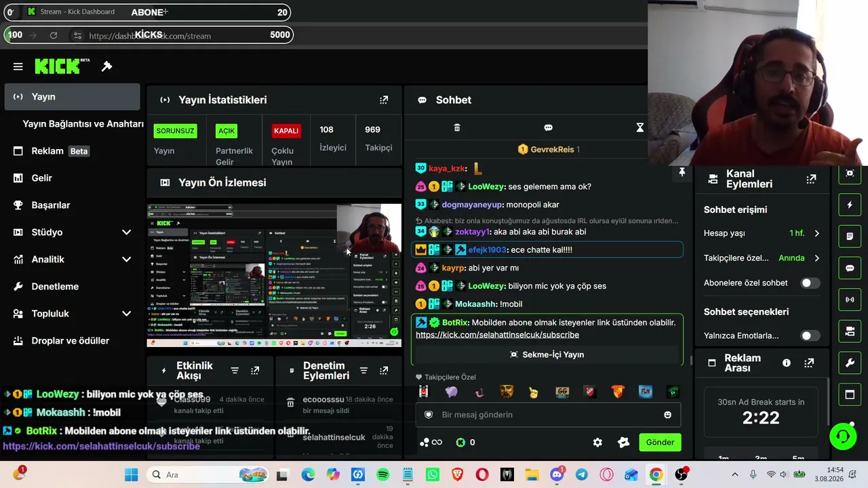The image size is (868, 488).
Task: Click the stream preview thumbnail
Action: [274, 275]
